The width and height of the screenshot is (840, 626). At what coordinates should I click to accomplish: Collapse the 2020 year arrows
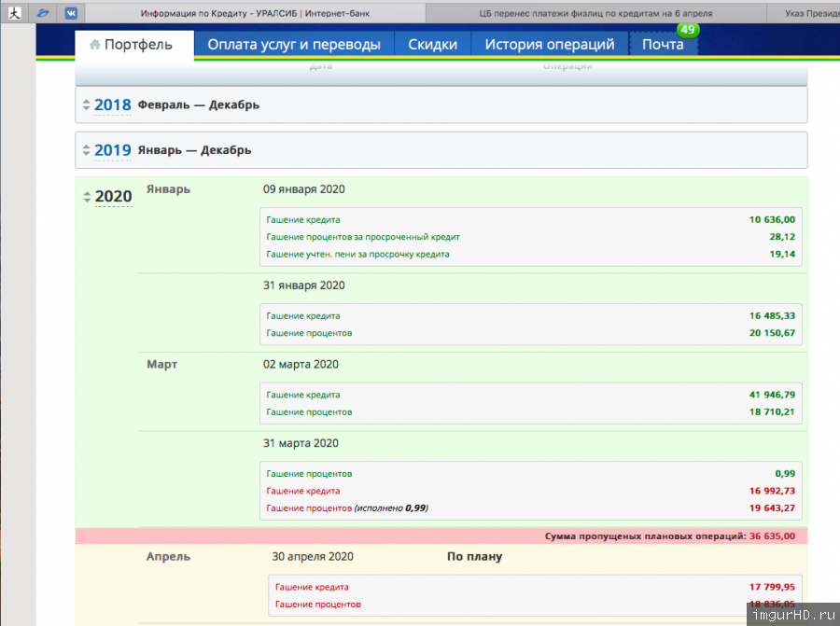87,197
